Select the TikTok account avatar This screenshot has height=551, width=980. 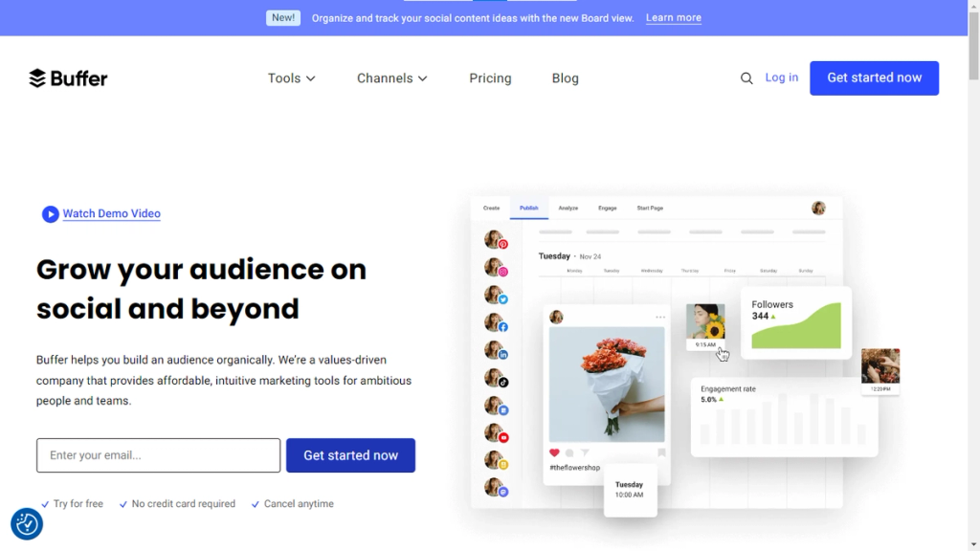496,378
